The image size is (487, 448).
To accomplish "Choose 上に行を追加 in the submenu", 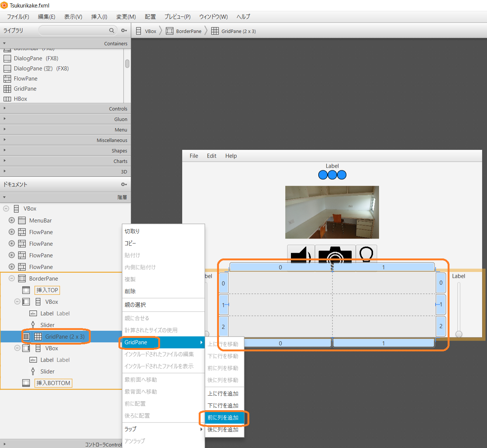I will tap(225, 393).
